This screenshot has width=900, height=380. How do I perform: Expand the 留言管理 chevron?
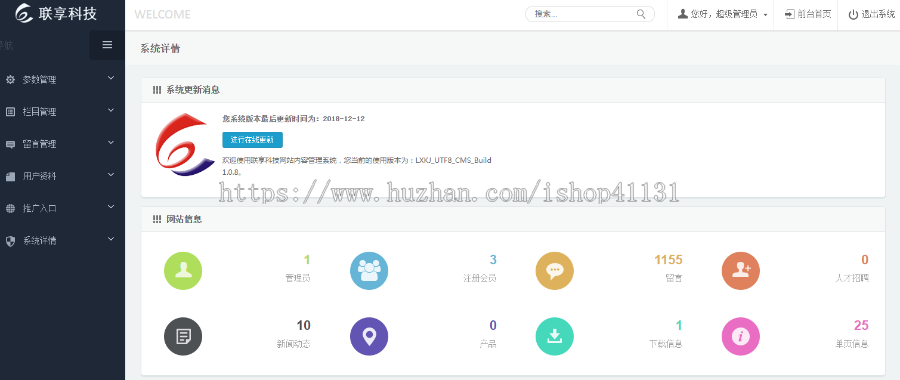pyautogui.click(x=111, y=142)
